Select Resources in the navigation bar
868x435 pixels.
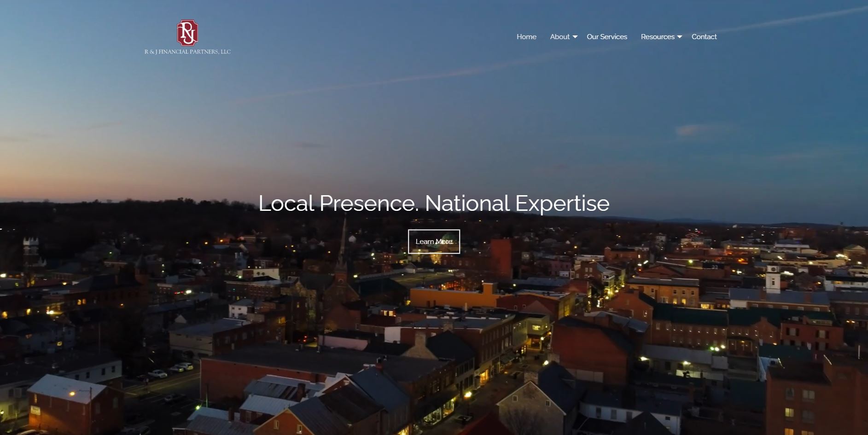point(657,37)
